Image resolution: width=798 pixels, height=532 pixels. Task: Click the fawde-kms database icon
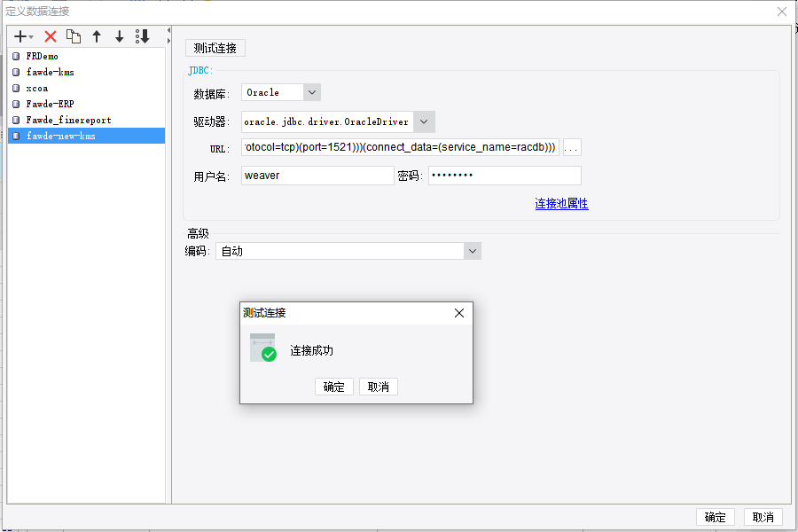[16, 72]
